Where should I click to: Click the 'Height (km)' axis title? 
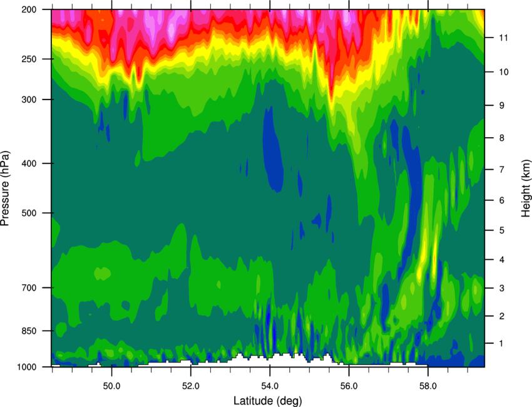[x=526, y=188]
